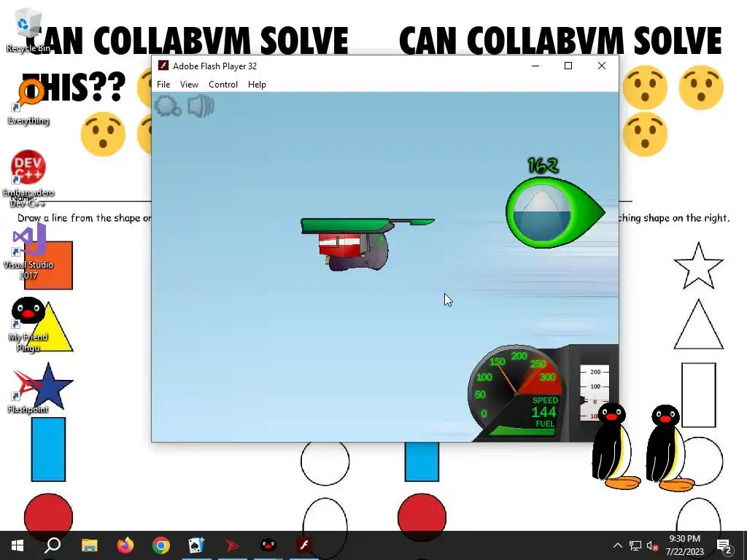Screen dimensions: 747x560
Task: Open the Help menu in Flash Player
Action: coord(257,85)
